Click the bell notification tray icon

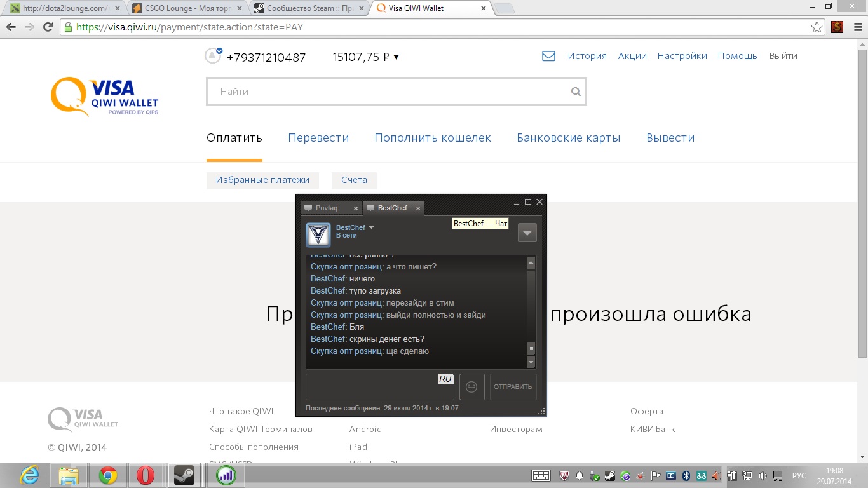579,475
